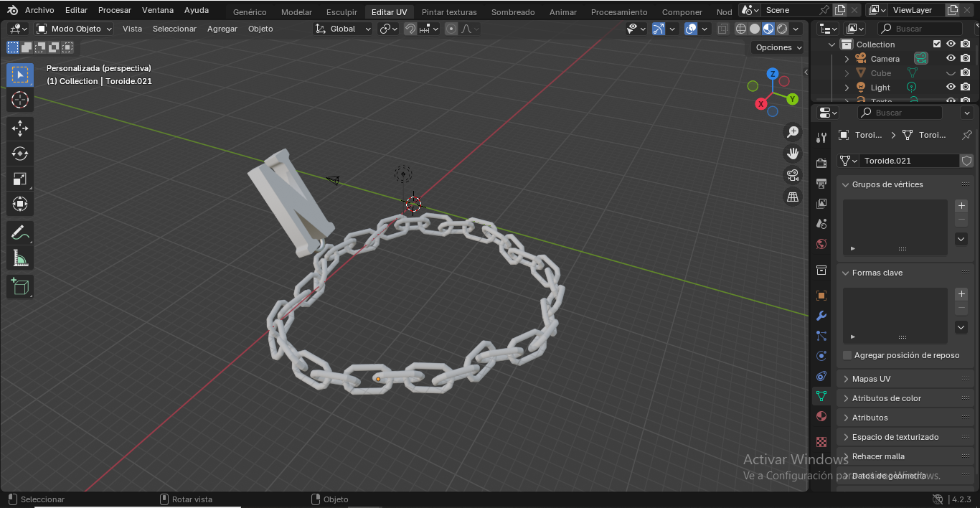Open the Procesar menu
980x508 pixels.
coord(115,10)
